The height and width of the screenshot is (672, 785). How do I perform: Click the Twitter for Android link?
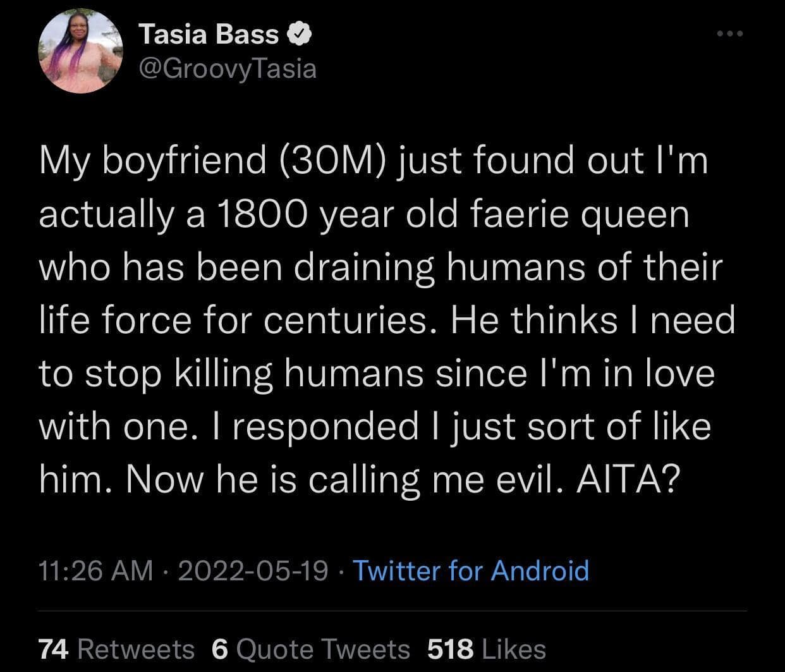(x=470, y=570)
